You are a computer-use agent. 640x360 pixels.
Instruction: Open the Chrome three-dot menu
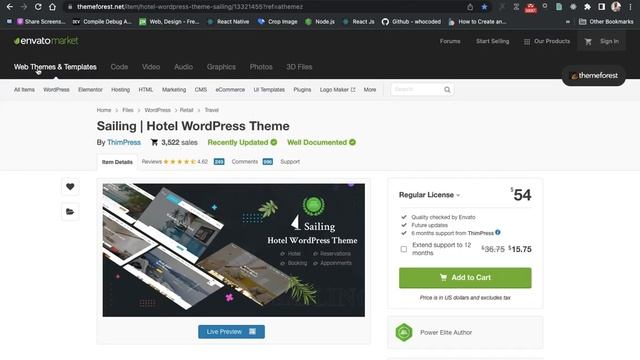[631, 7]
